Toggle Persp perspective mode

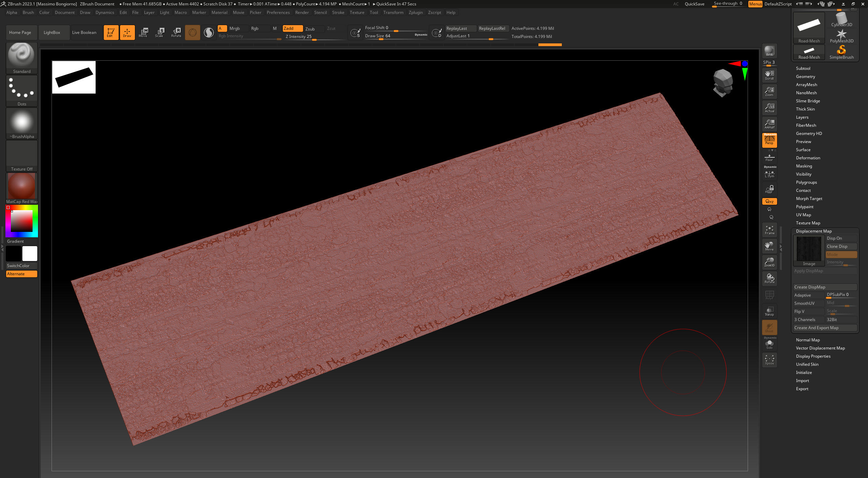pyautogui.click(x=769, y=140)
